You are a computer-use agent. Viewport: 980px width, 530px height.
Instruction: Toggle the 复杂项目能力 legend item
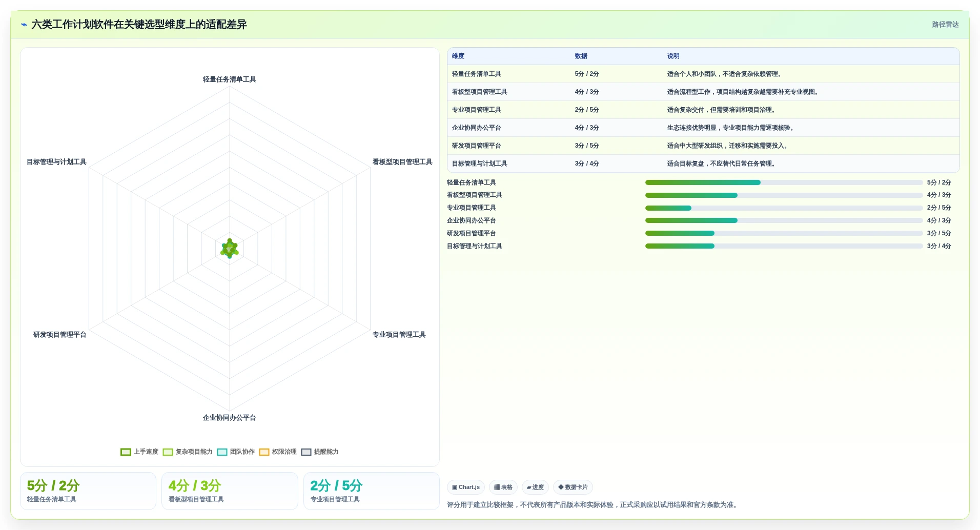188,452
